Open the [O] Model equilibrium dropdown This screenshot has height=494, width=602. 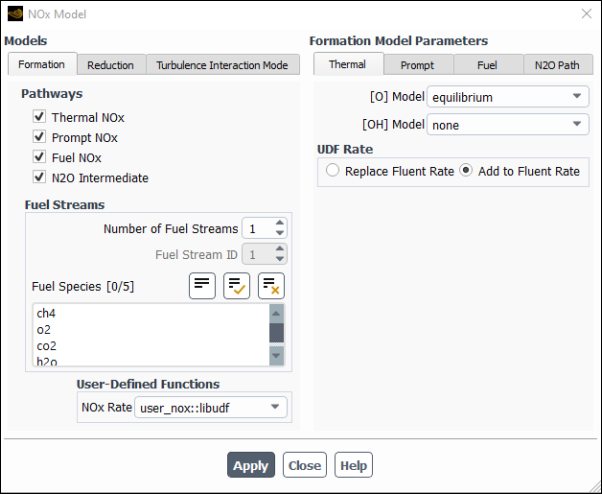coord(508,97)
